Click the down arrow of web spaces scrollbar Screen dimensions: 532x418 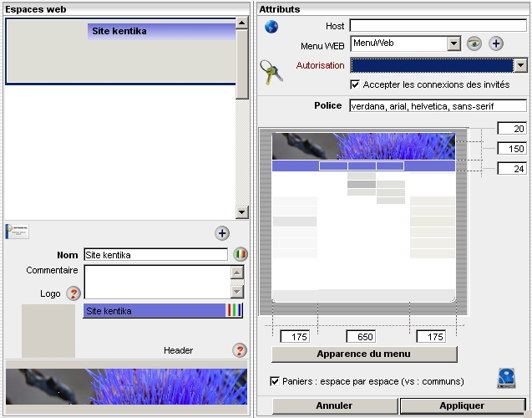(242, 212)
